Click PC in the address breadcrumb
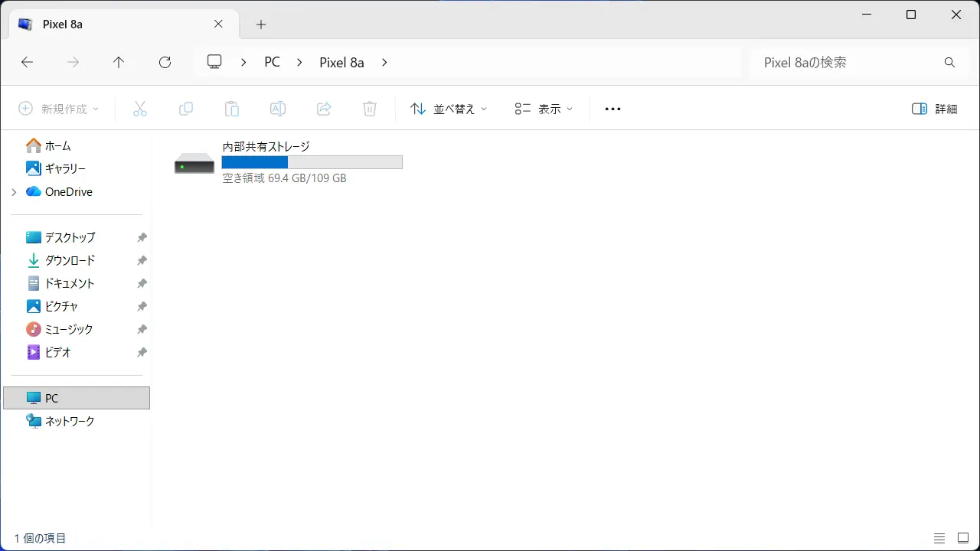980x551 pixels. (x=272, y=63)
